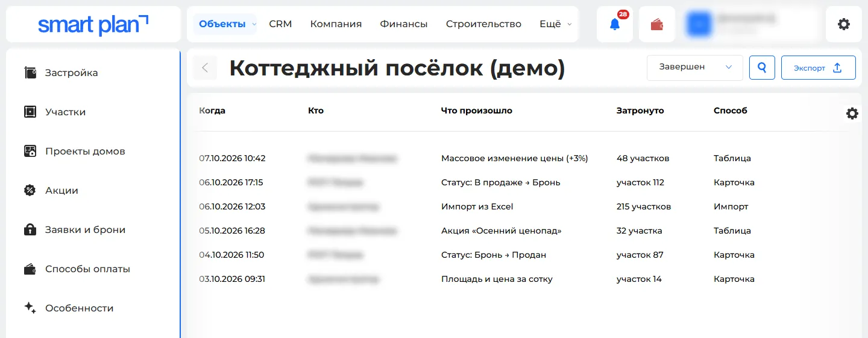Click the участок 87 cell
The width and height of the screenshot is (868, 338).
click(640, 255)
